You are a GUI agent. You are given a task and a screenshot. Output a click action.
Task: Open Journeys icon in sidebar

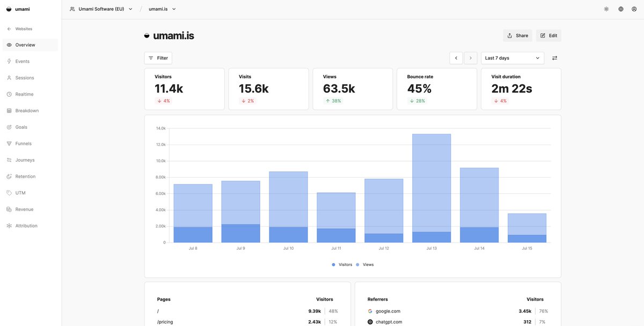pos(9,160)
